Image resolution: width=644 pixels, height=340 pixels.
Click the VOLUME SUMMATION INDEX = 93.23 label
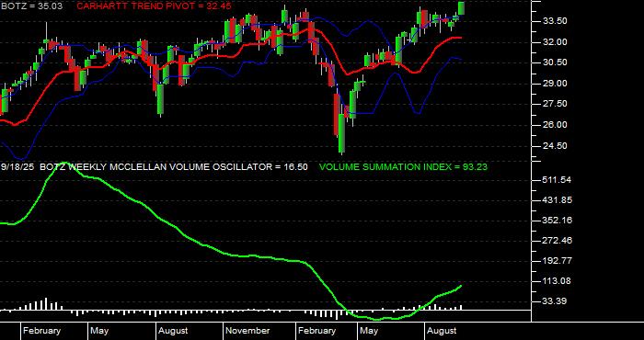pos(403,167)
